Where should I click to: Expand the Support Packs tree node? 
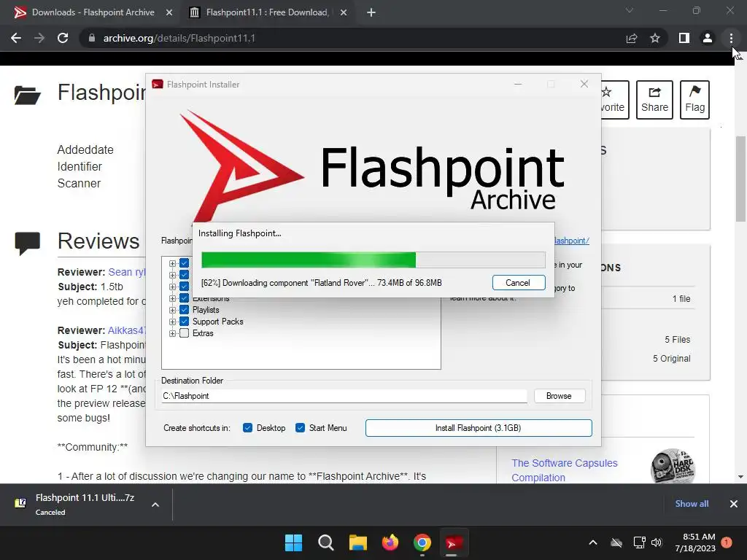(172, 322)
